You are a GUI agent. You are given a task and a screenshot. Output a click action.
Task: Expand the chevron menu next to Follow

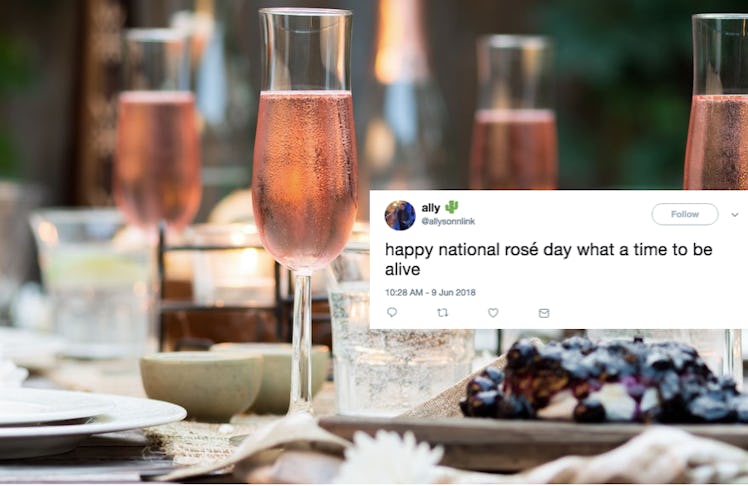point(735,215)
